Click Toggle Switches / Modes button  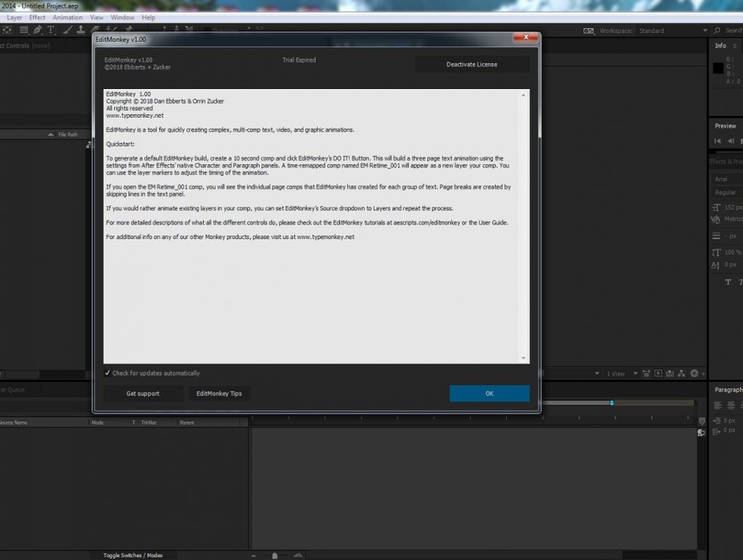132,556
